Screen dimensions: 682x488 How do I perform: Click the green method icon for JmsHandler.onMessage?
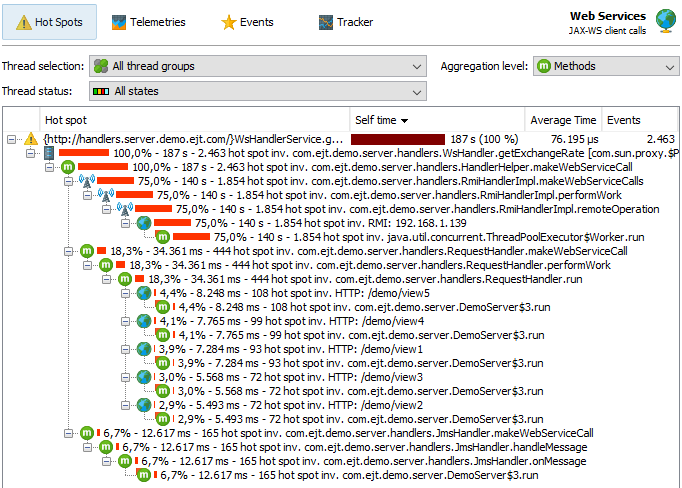click(125, 461)
